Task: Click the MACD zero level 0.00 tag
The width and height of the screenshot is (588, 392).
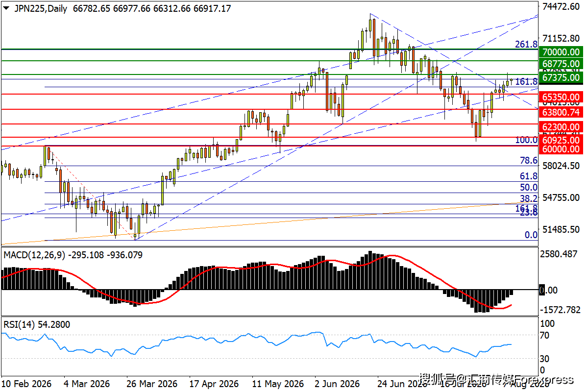Action: click(548, 290)
